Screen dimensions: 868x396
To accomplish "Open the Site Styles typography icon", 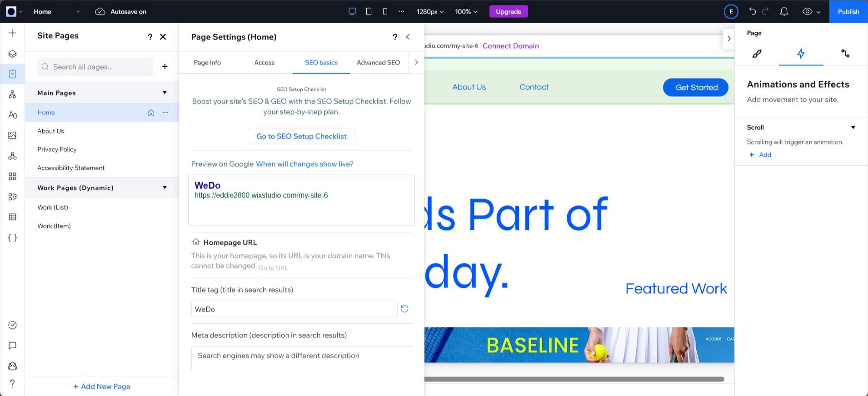I will click(12, 115).
